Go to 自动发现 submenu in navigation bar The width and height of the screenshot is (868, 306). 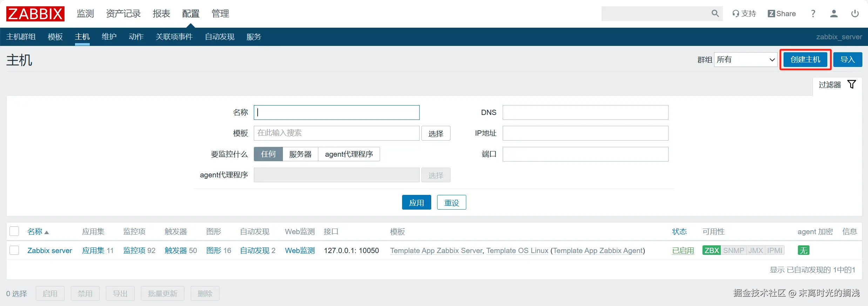pos(219,37)
